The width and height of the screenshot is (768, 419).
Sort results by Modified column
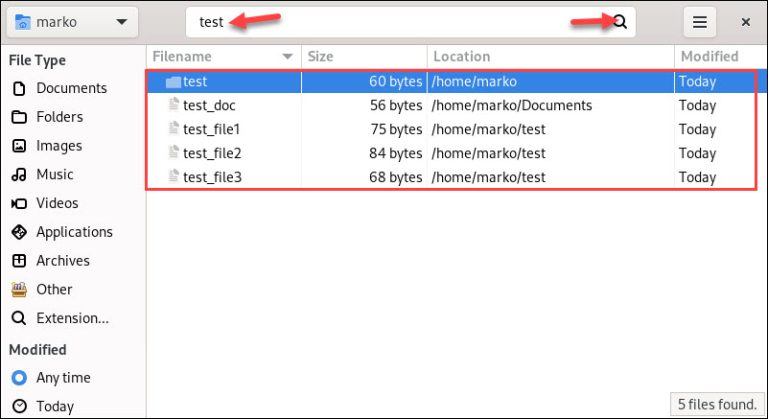(721, 57)
